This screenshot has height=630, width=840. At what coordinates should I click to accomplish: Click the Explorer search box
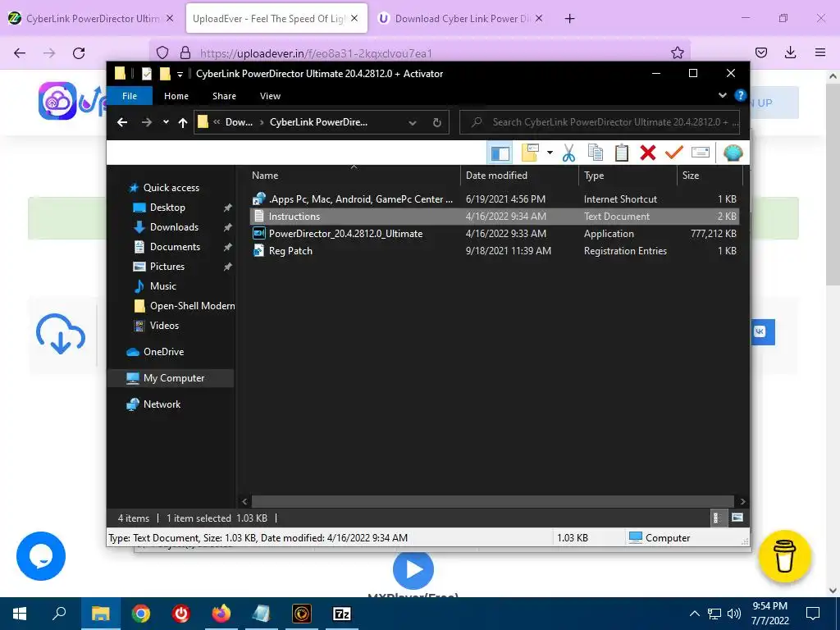click(600, 122)
